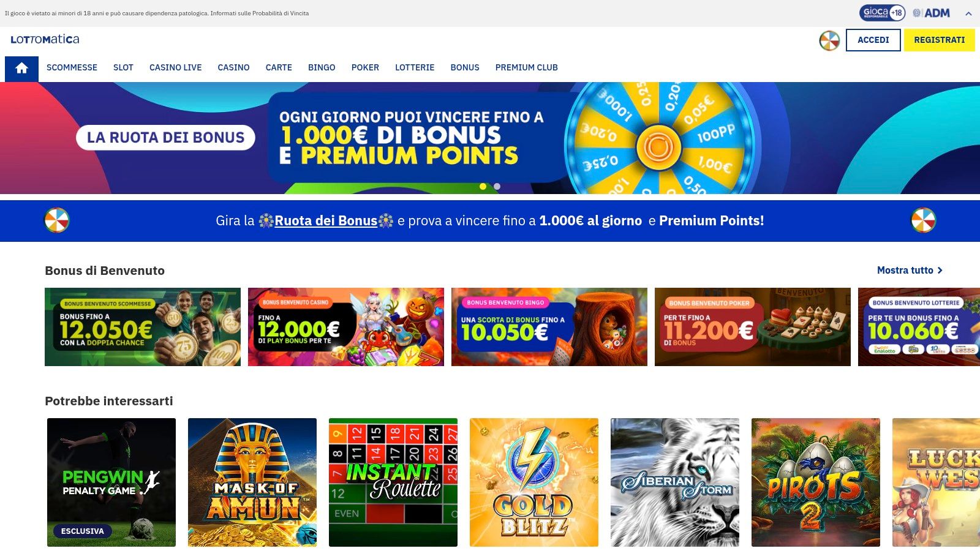Open the bonus wheel icon beside Accedi
The width and height of the screenshot is (980, 551).
(x=829, y=40)
